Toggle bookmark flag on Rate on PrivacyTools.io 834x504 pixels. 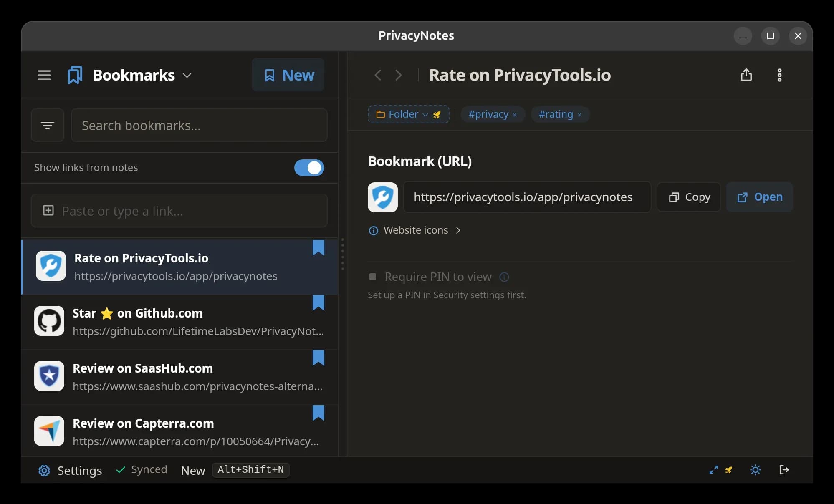(x=318, y=248)
